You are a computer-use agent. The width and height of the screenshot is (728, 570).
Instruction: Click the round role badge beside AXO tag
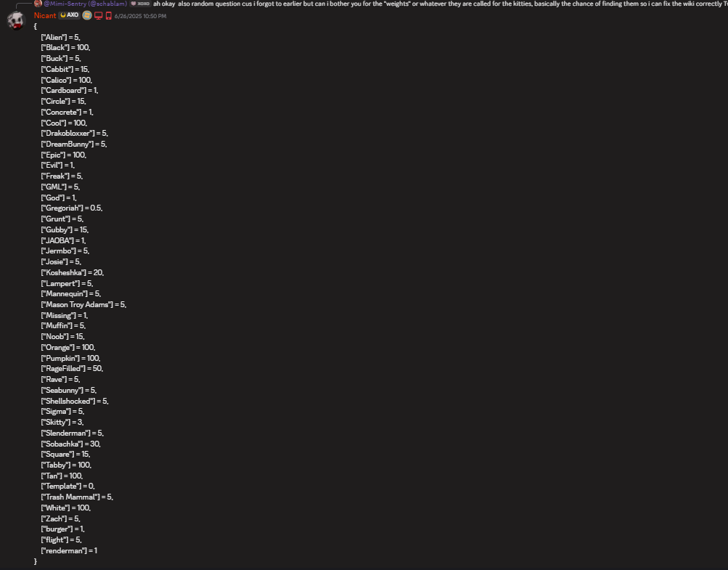pos(87,15)
